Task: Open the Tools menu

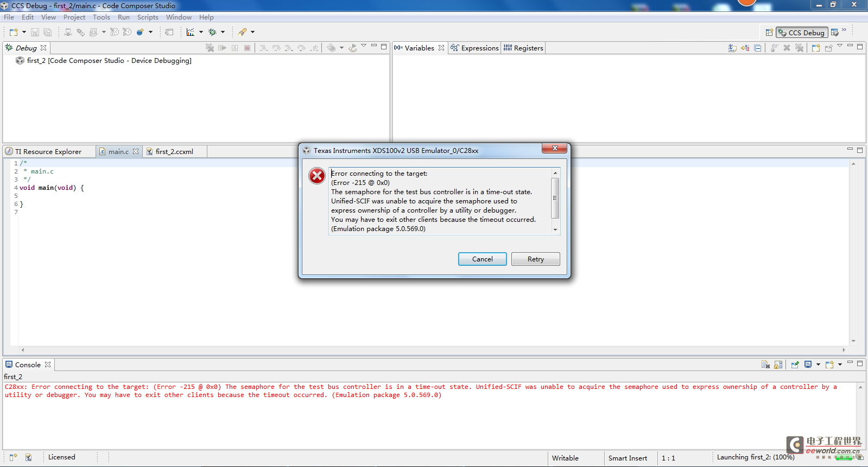Action: [x=102, y=17]
